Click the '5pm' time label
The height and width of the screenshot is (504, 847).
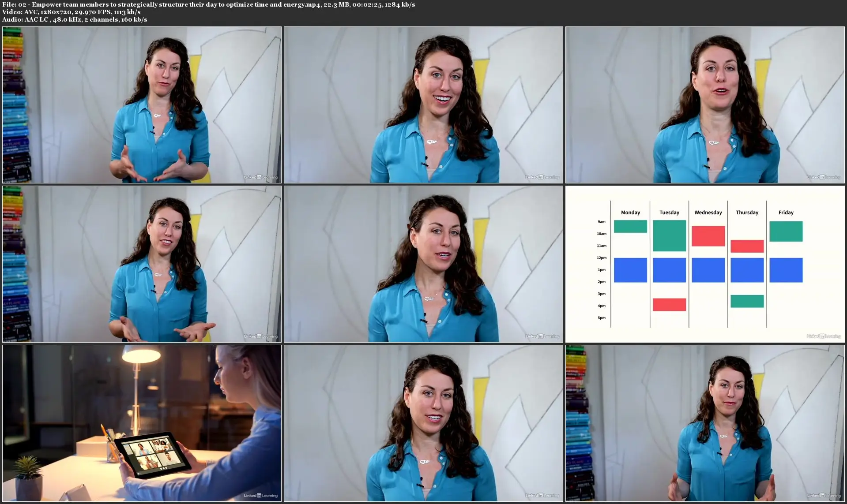pyautogui.click(x=602, y=317)
